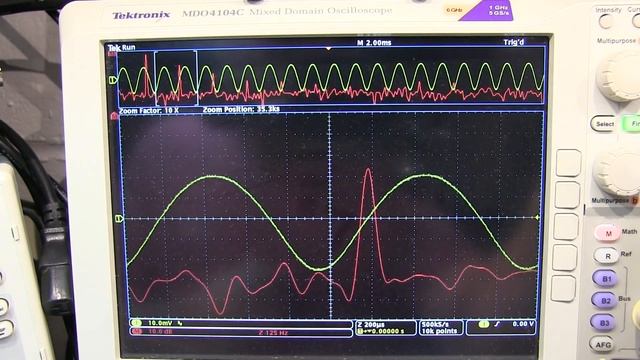Click the 500kS/s sample rate readout
640x360 pixels.
coord(436,324)
